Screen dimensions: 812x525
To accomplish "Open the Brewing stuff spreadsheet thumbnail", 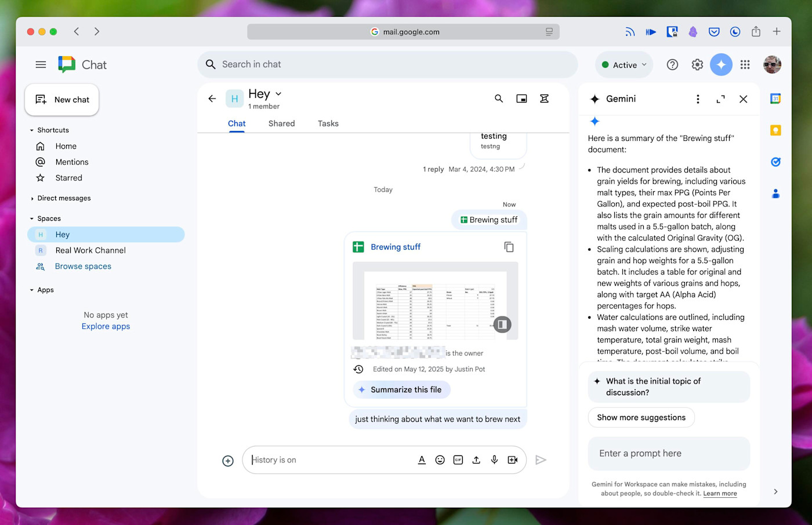I will (435, 301).
